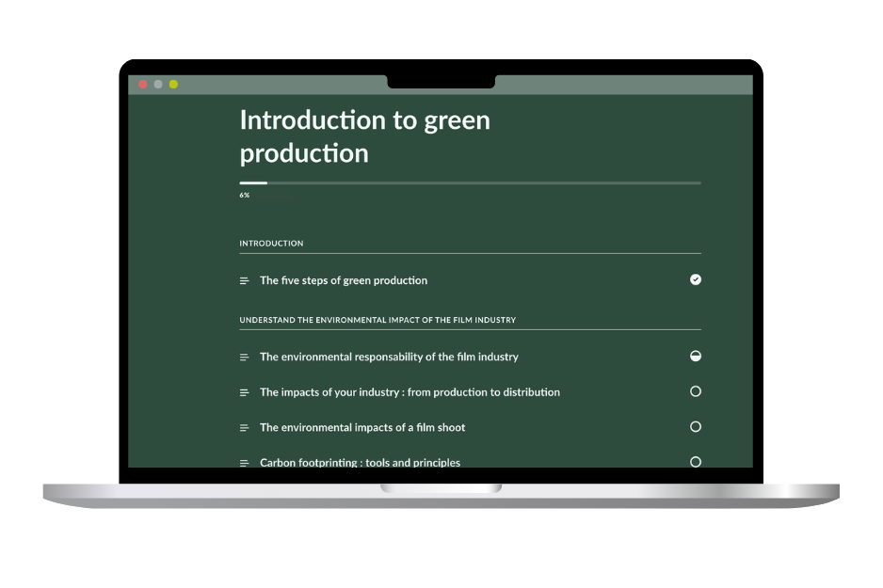883x588 pixels.
Task: Click the list icon beside 'The impacts of your industry'
Action: 244,392
